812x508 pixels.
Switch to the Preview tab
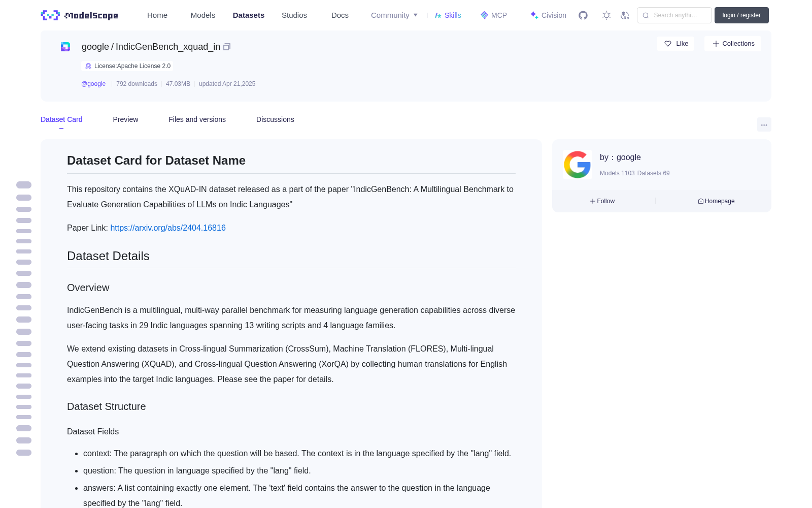tap(125, 119)
